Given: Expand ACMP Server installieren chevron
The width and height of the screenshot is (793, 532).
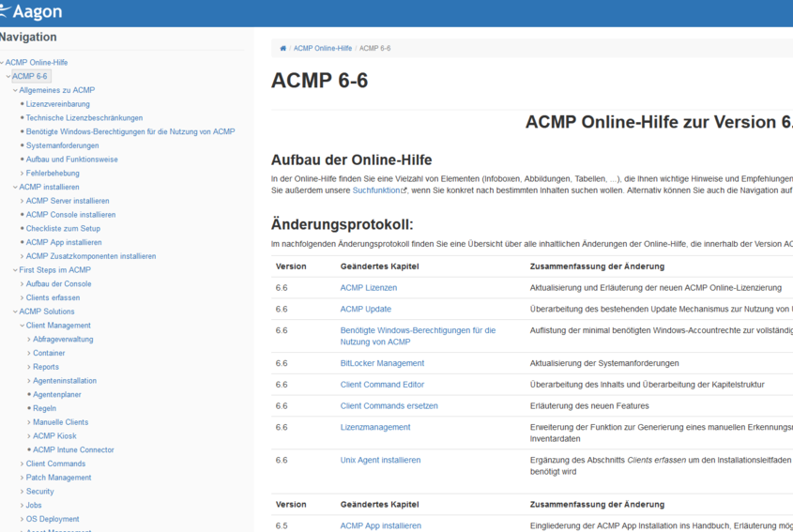Looking at the screenshot, I should tap(22, 201).
